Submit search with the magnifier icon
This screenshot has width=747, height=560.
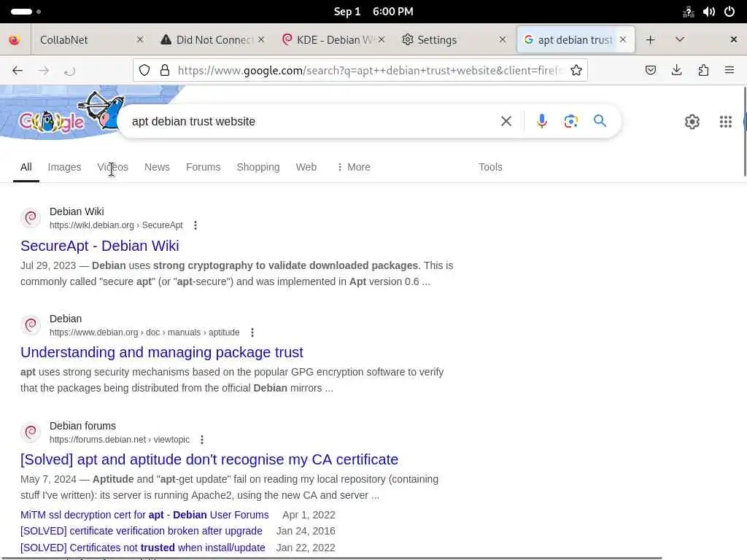coord(600,121)
